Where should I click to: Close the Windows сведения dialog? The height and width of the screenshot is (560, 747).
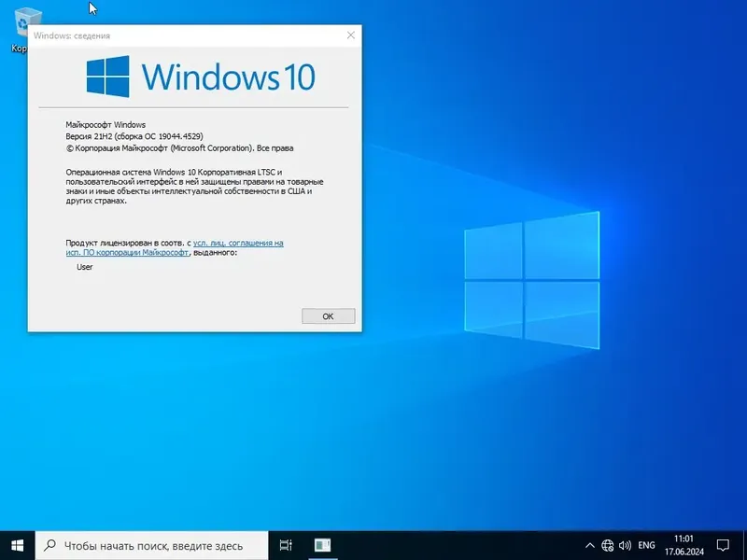(351, 35)
